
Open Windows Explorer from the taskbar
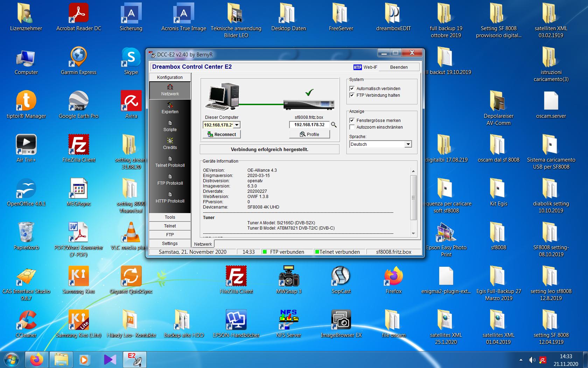click(61, 360)
